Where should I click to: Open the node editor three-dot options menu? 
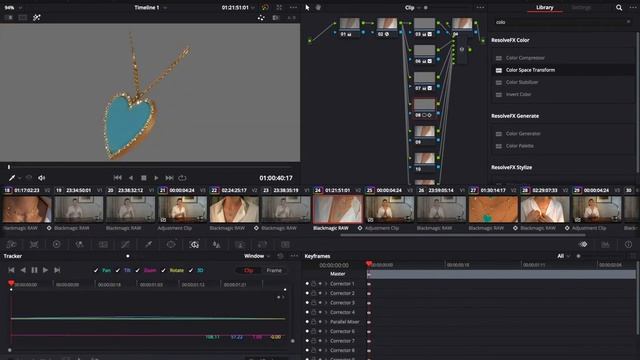point(480,7)
